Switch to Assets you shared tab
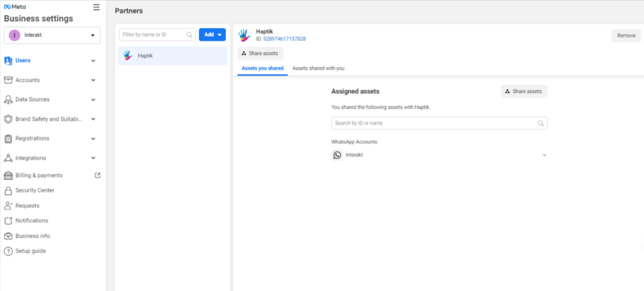 click(262, 68)
